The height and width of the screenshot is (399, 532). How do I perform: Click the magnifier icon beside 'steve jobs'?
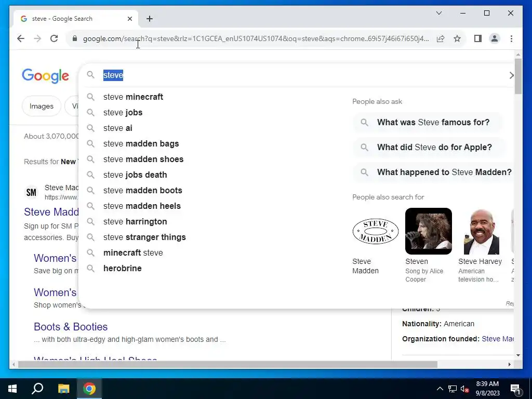point(90,112)
